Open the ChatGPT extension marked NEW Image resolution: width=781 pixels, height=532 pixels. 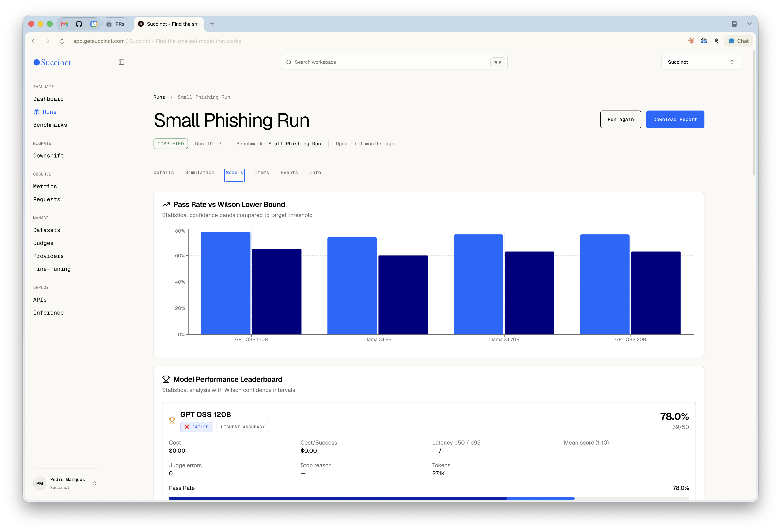(704, 41)
